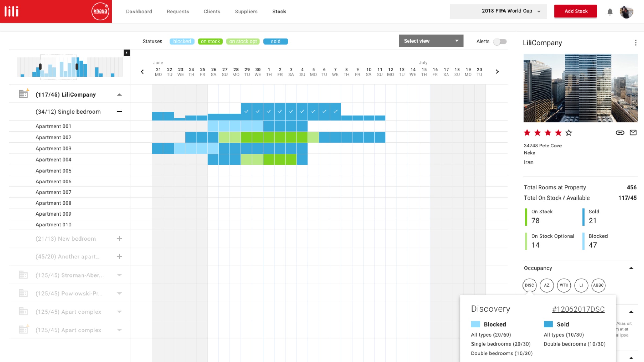Click the notifications bell icon
This screenshot has width=644, height=362.
pyautogui.click(x=610, y=12)
